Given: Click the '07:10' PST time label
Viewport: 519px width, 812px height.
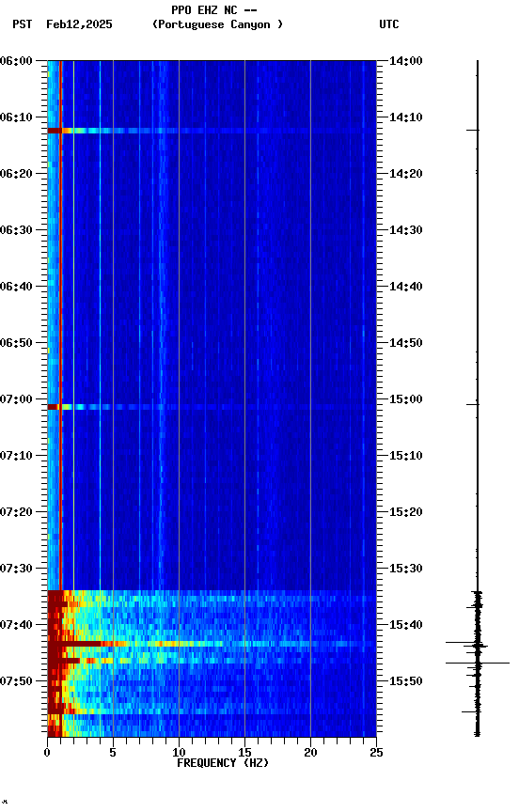Looking at the screenshot, I should 16,456.
